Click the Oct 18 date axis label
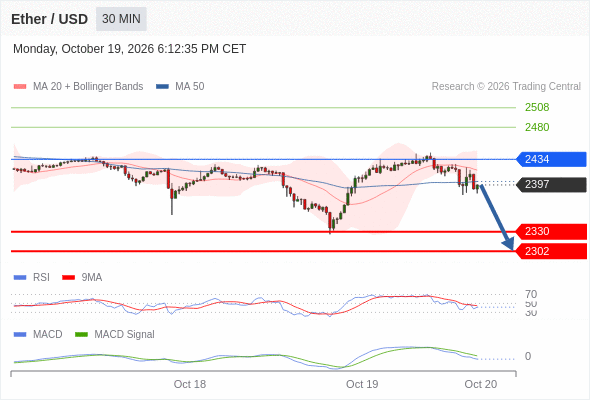Viewport: 590px width, 400px height. pyautogui.click(x=190, y=384)
